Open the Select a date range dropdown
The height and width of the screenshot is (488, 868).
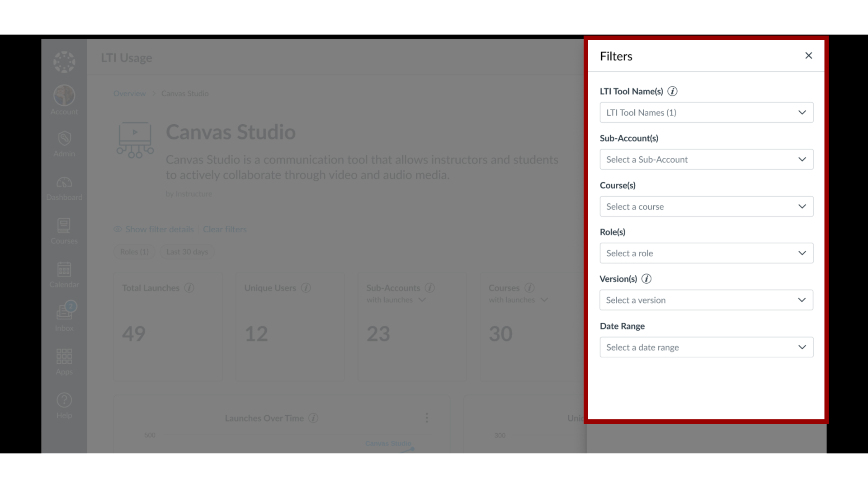tap(706, 347)
